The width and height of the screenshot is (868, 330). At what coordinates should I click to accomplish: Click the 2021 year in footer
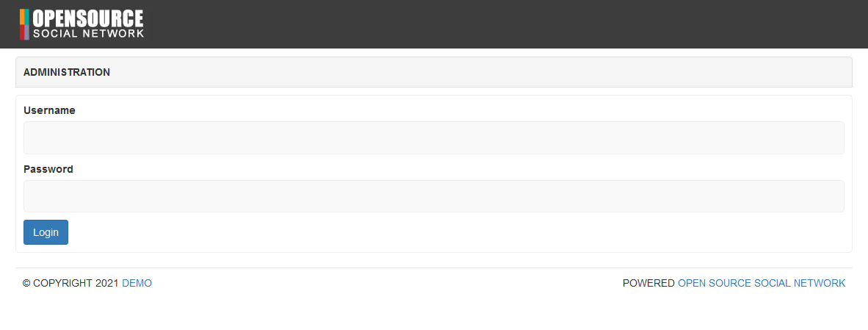(x=107, y=284)
